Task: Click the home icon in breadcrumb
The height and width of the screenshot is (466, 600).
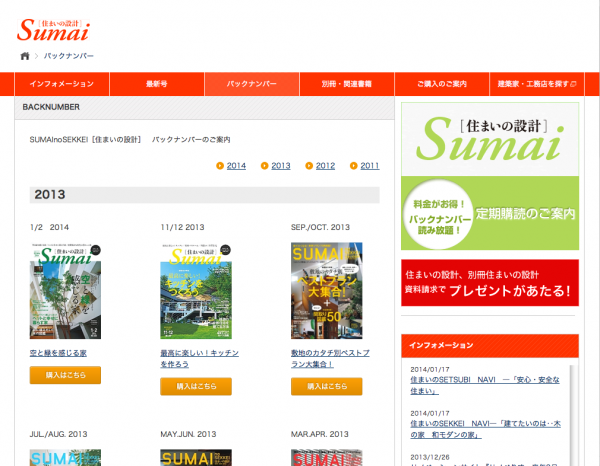Action: coord(25,56)
